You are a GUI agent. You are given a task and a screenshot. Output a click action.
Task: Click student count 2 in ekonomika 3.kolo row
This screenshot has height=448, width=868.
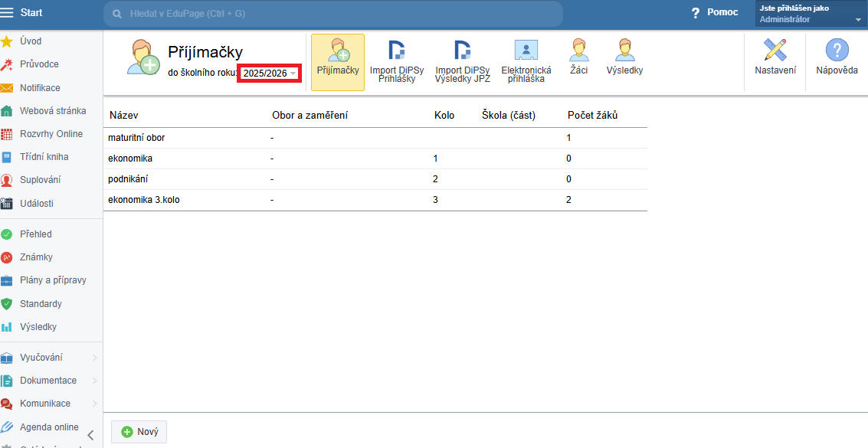(x=569, y=200)
